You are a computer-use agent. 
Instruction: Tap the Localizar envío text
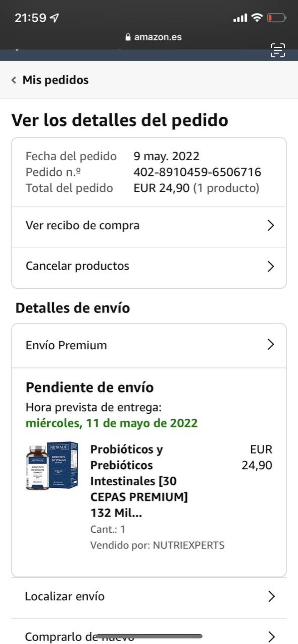[65, 596]
